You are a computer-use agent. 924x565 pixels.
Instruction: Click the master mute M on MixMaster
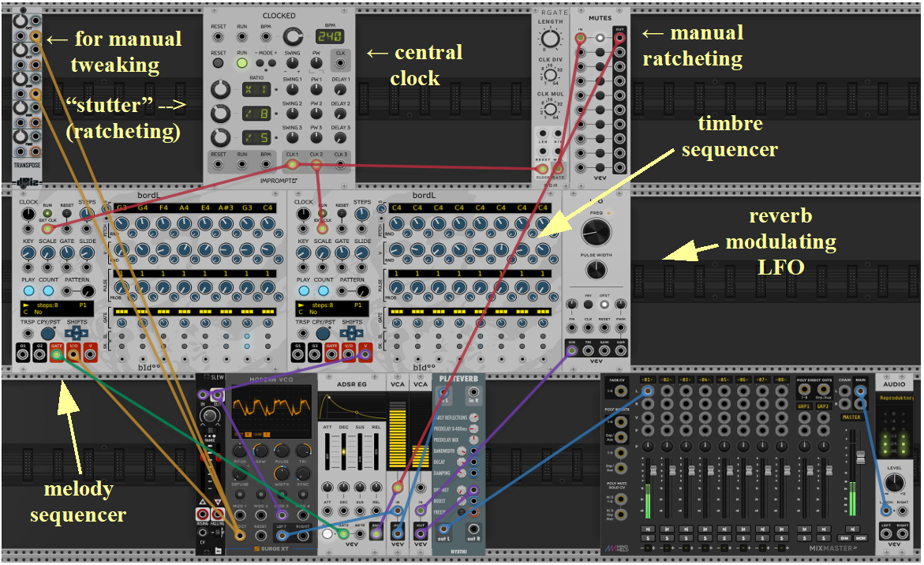coord(852,529)
